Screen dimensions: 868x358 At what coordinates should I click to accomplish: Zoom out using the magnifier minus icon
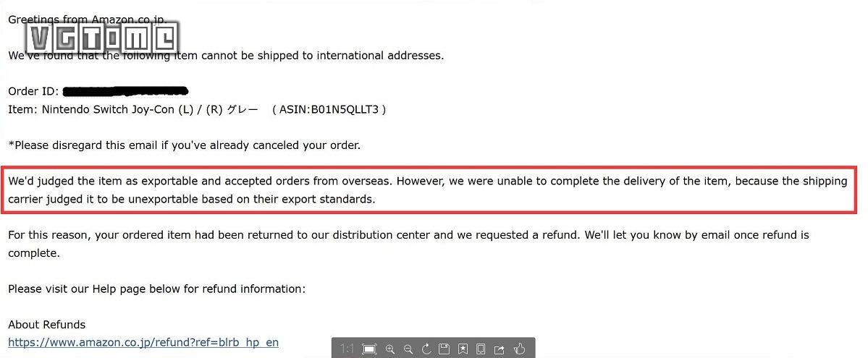(x=408, y=349)
